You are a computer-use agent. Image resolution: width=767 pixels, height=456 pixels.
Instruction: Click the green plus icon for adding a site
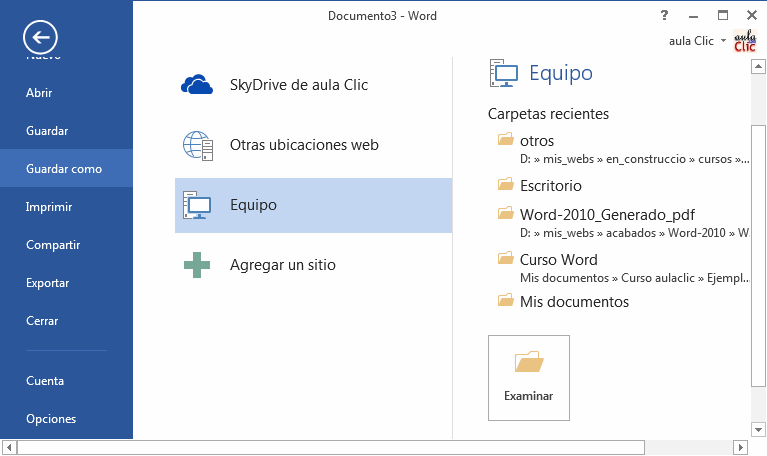197,265
